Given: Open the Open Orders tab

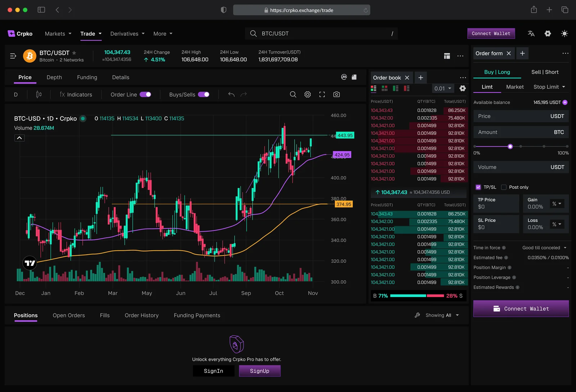Looking at the screenshot, I should point(69,315).
